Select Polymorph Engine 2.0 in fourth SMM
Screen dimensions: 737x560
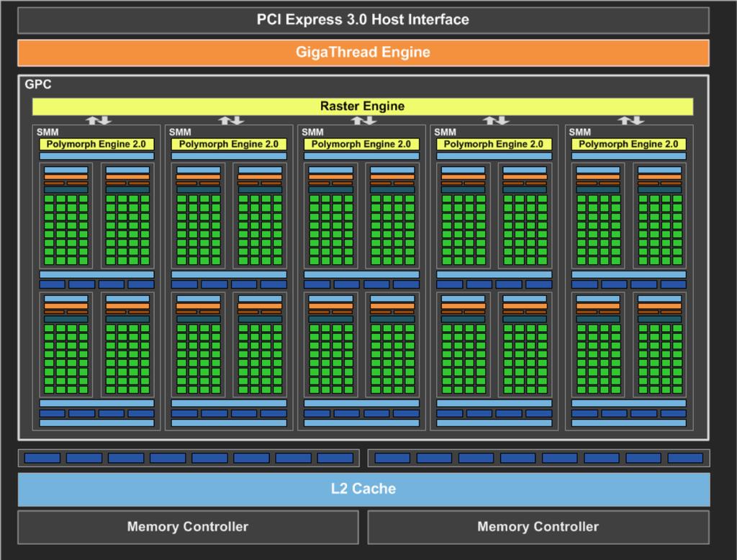point(494,145)
